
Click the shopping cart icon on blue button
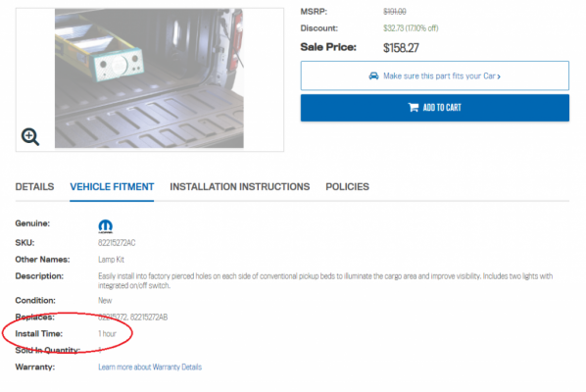pyautogui.click(x=414, y=108)
